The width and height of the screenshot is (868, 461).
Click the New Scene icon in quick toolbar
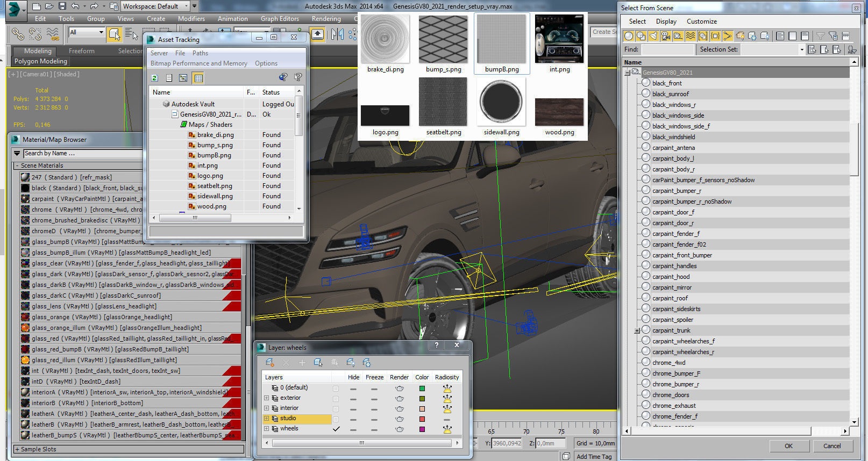pyautogui.click(x=36, y=6)
